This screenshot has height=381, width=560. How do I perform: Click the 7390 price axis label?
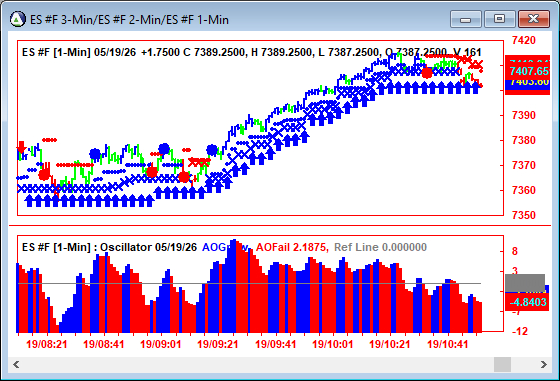524,115
